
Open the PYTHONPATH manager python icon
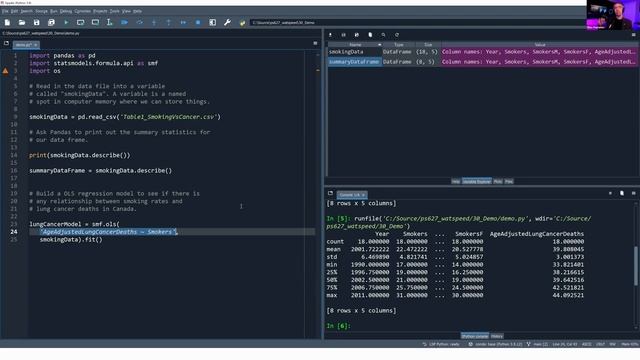[x=242, y=22]
